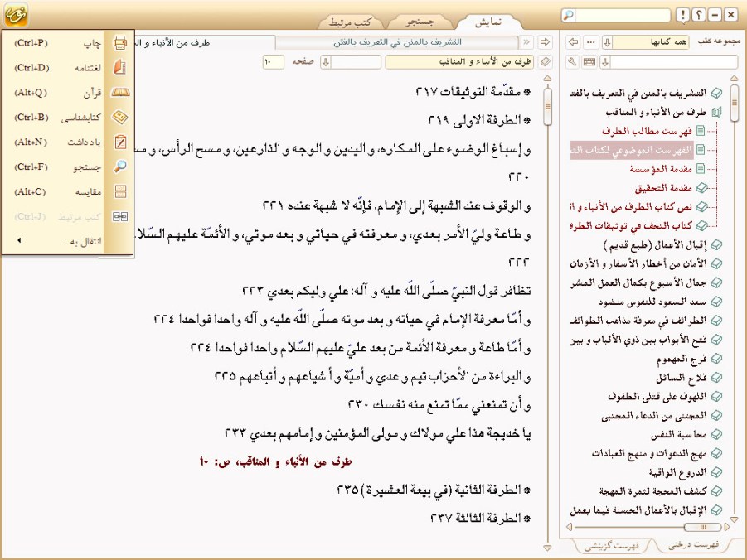Click the book filter input field
Screen dimensions: 747x560
coord(674,62)
